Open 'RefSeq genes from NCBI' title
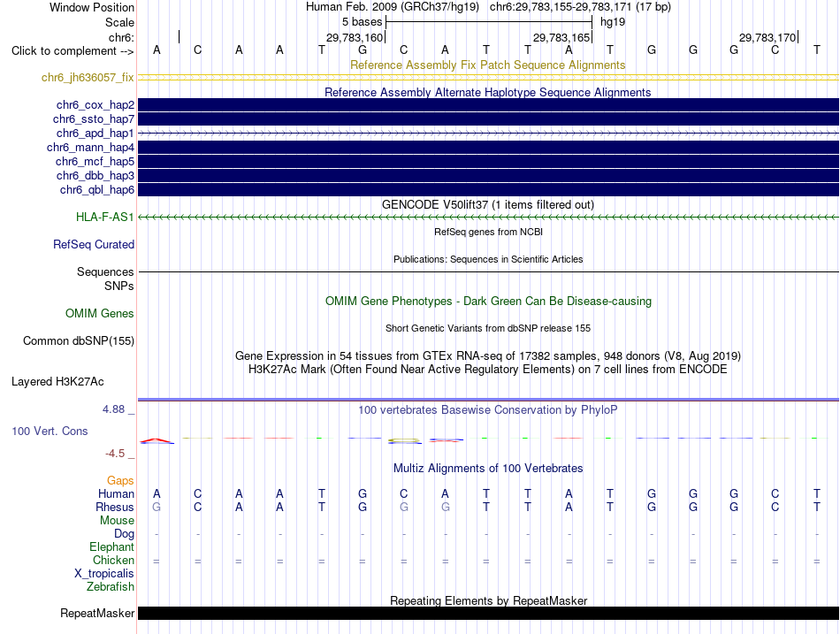 pos(488,232)
